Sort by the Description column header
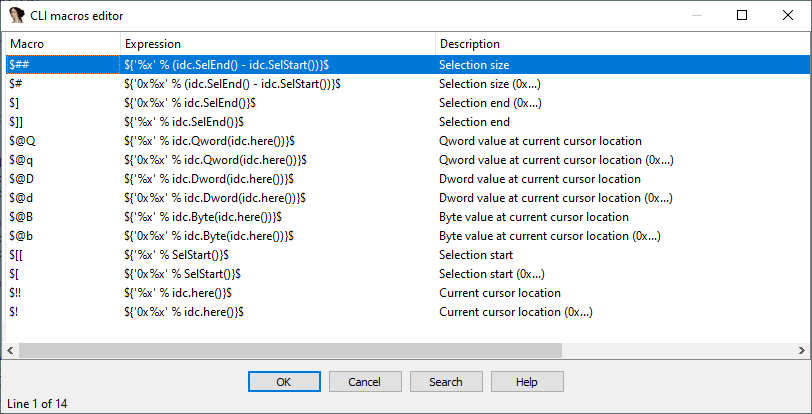 pos(621,44)
